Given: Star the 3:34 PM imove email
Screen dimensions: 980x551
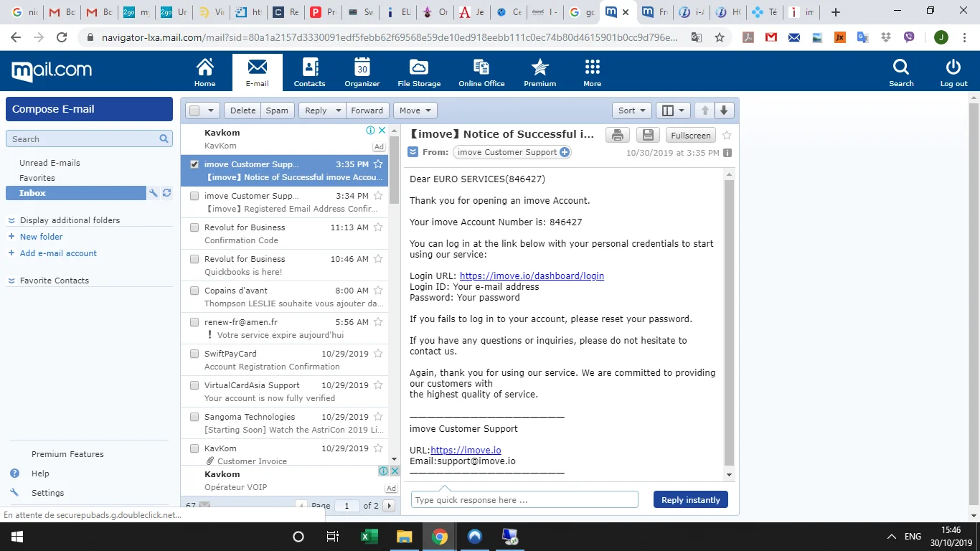Looking at the screenshot, I should (x=378, y=196).
